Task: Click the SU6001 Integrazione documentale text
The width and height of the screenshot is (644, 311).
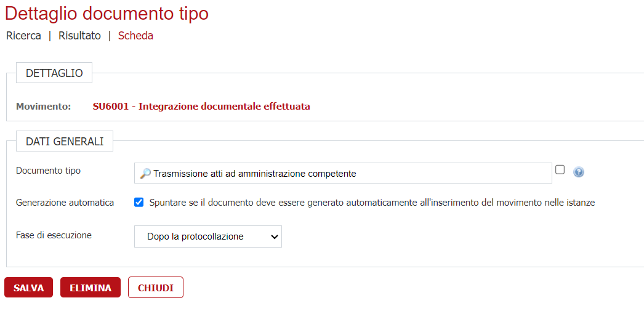Action: pos(201,107)
